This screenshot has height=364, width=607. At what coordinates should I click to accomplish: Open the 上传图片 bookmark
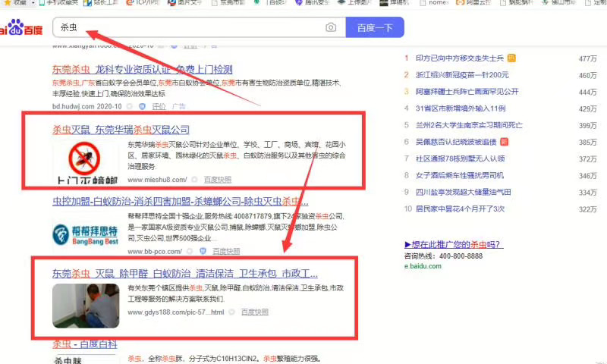pyautogui.click(x=354, y=2)
